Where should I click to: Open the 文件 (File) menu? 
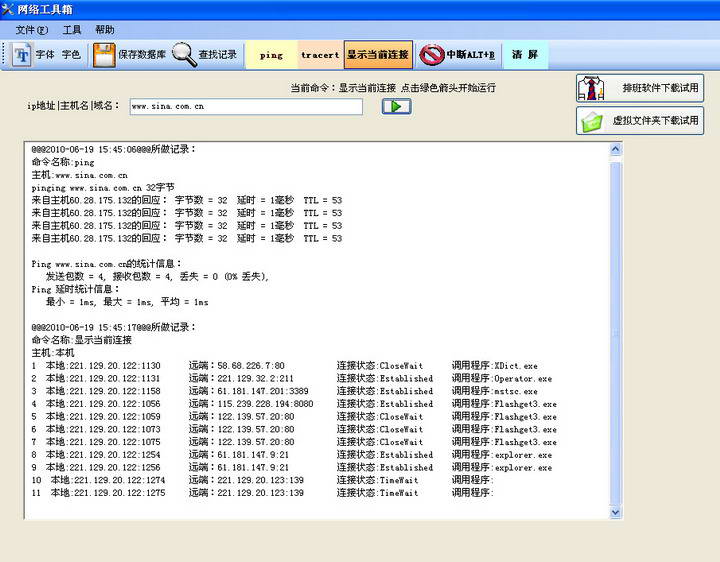coord(31,30)
